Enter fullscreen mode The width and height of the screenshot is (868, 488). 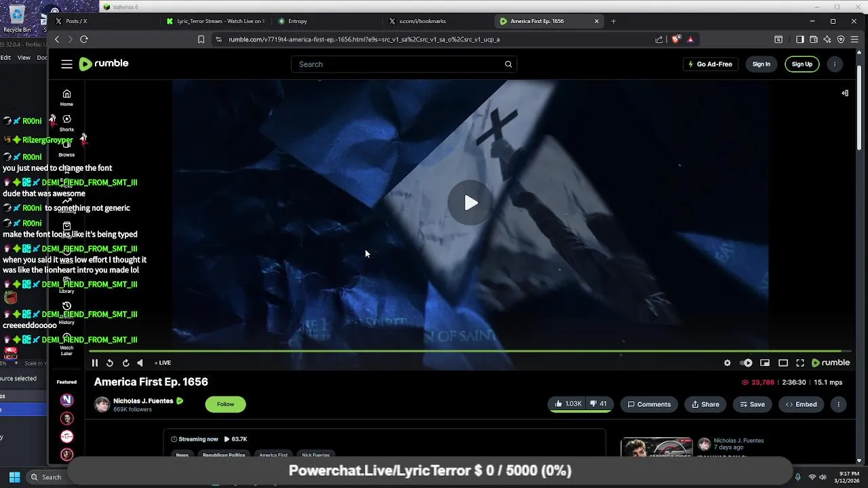pos(800,363)
